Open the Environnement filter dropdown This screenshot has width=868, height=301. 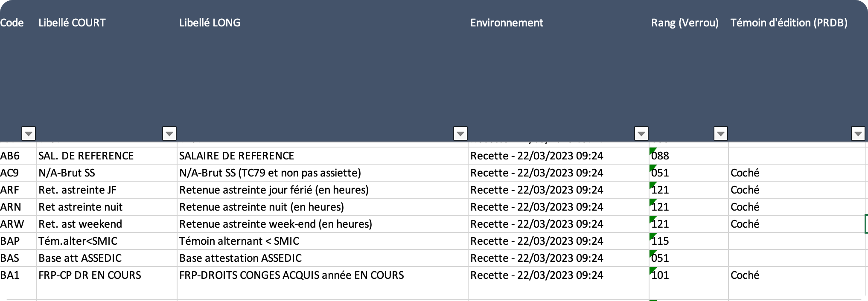460,133
